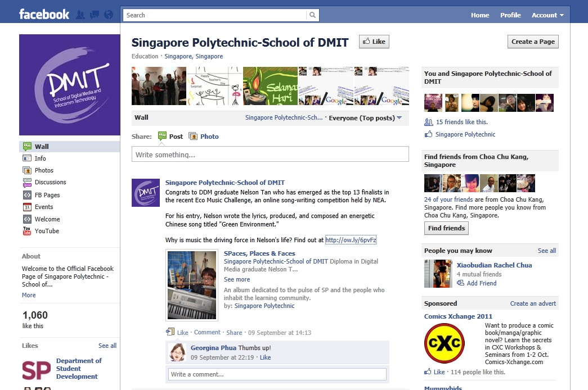
Task: Open Xiaobudian Rachel Chua's profile
Action: (x=494, y=265)
